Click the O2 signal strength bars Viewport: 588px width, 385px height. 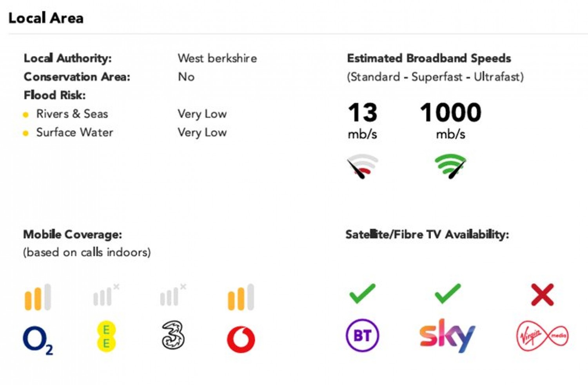38,297
